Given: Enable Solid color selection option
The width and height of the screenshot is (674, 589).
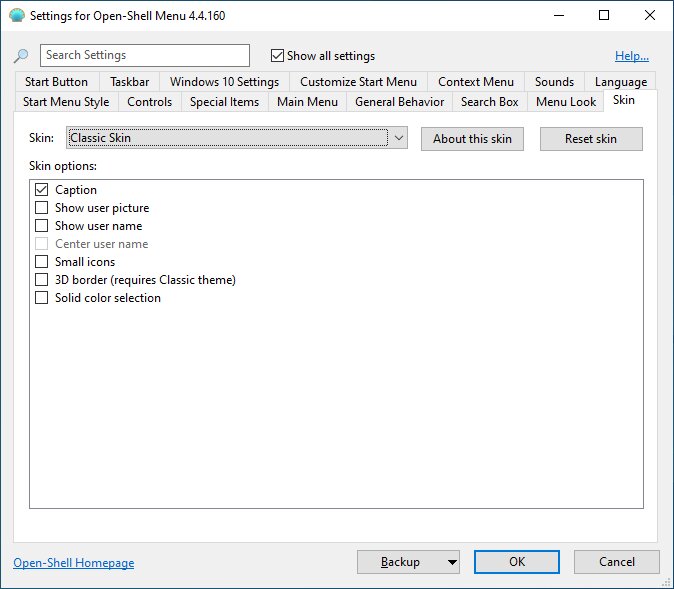Looking at the screenshot, I should coord(42,298).
